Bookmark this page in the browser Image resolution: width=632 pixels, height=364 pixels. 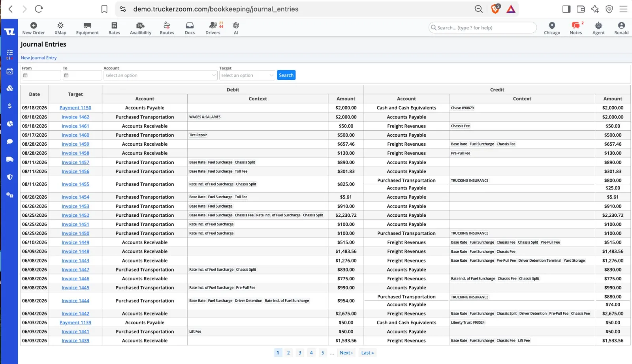[x=104, y=9]
